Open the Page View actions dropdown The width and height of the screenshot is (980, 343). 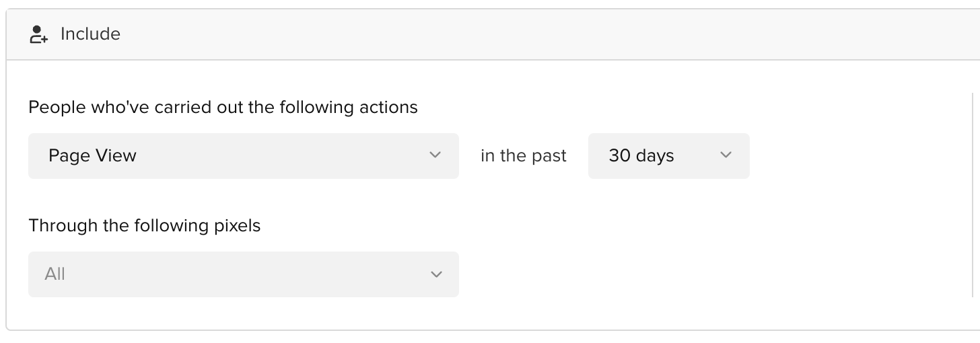(244, 156)
